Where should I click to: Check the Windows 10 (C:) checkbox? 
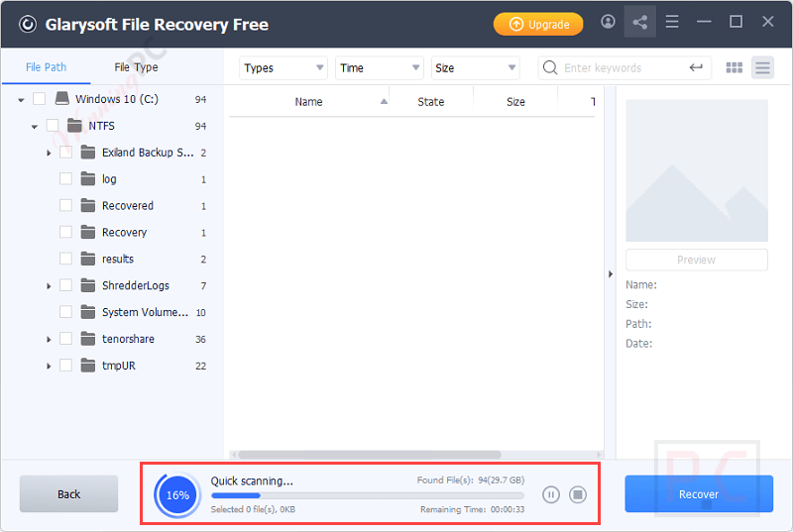click(39, 98)
